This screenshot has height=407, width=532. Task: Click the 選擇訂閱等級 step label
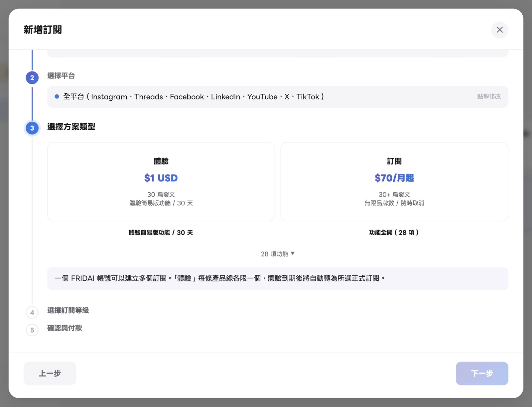68,310
